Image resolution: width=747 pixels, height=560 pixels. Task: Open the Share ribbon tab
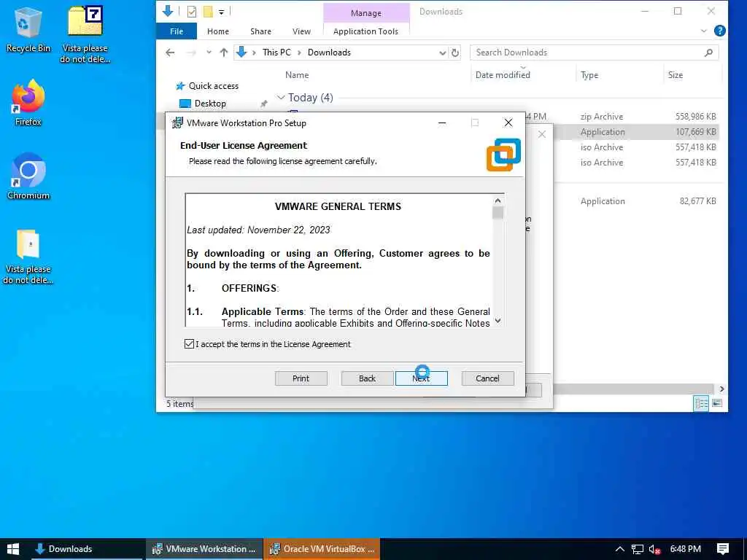[260, 31]
